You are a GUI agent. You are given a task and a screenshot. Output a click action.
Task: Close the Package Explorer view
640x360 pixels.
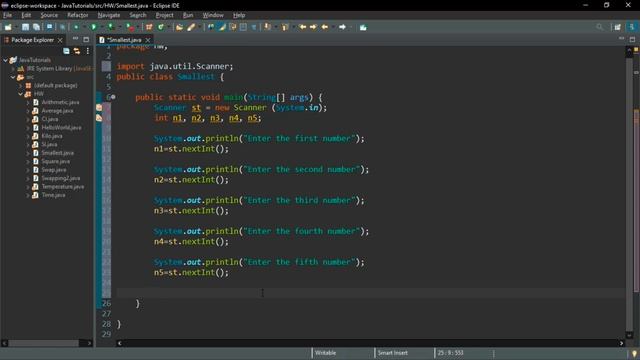[x=60, y=40]
